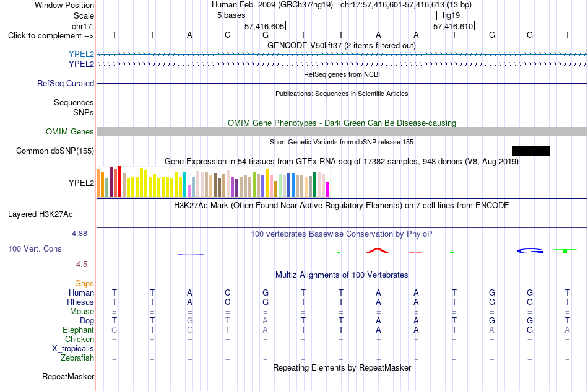Click the dark green bar in YPEL2 GTEx chart
This screenshot has height=391, width=588.
click(314, 185)
